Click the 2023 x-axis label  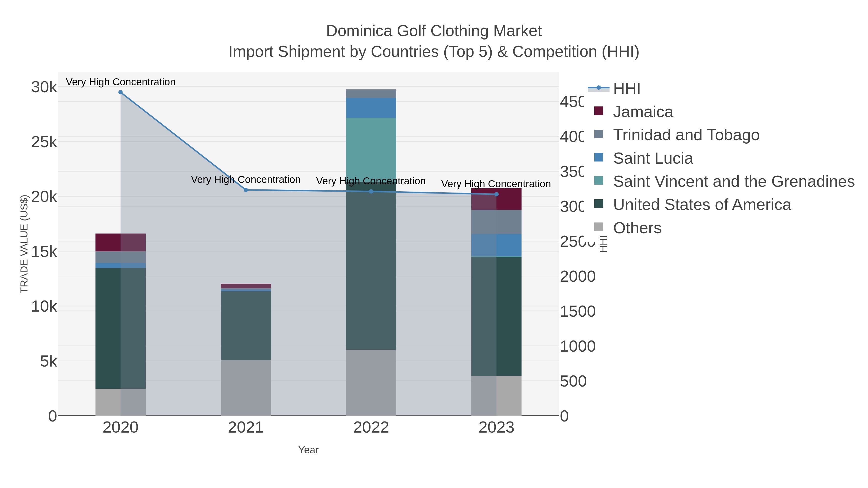(496, 428)
